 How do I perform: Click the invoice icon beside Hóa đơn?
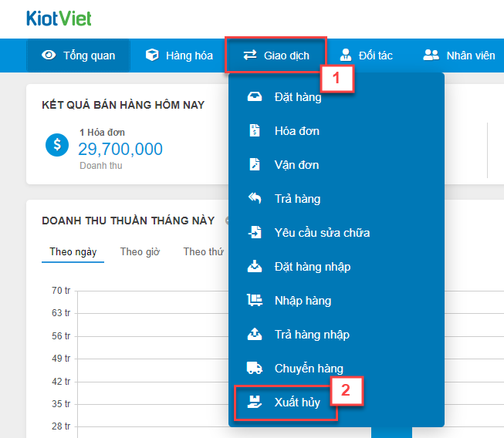click(255, 131)
